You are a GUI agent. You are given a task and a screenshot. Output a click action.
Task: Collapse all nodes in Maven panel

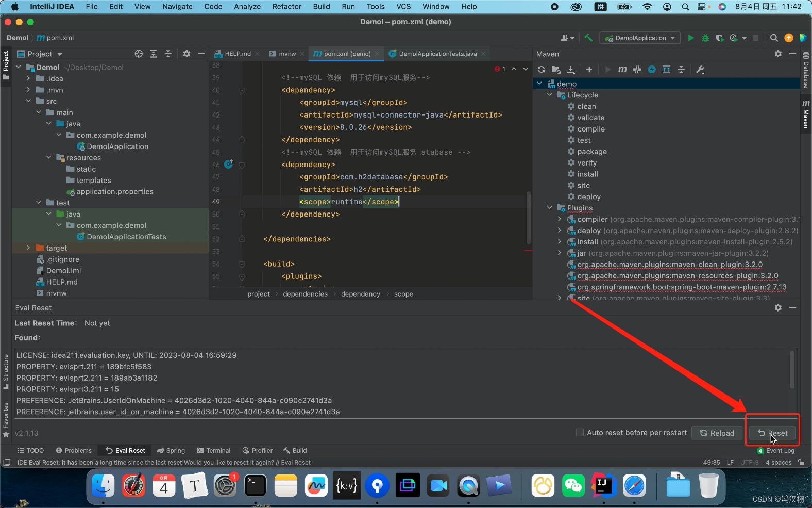pos(681,70)
